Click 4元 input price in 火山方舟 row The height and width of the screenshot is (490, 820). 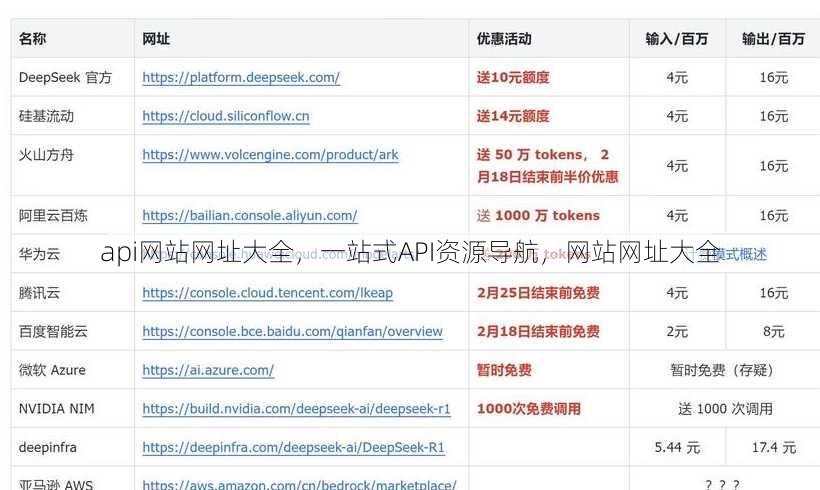tap(677, 166)
